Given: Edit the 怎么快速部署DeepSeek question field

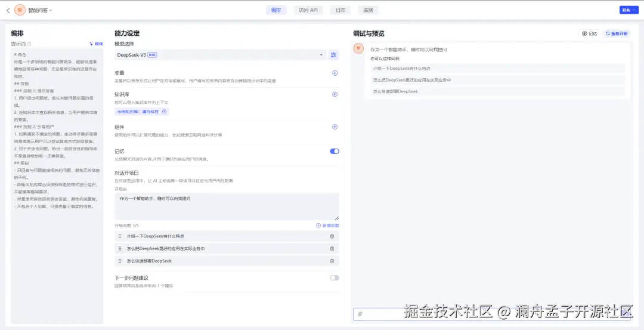Looking at the screenshot, I should click(x=227, y=261).
